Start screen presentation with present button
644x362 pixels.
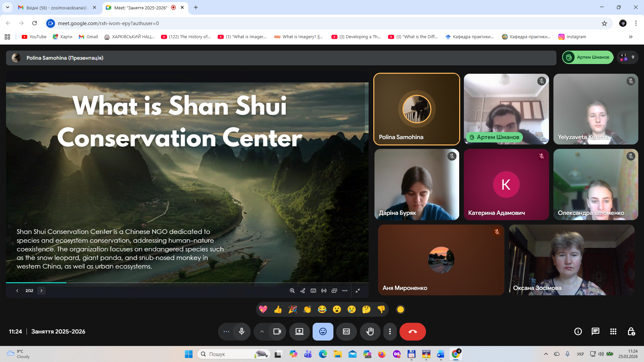click(x=299, y=331)
